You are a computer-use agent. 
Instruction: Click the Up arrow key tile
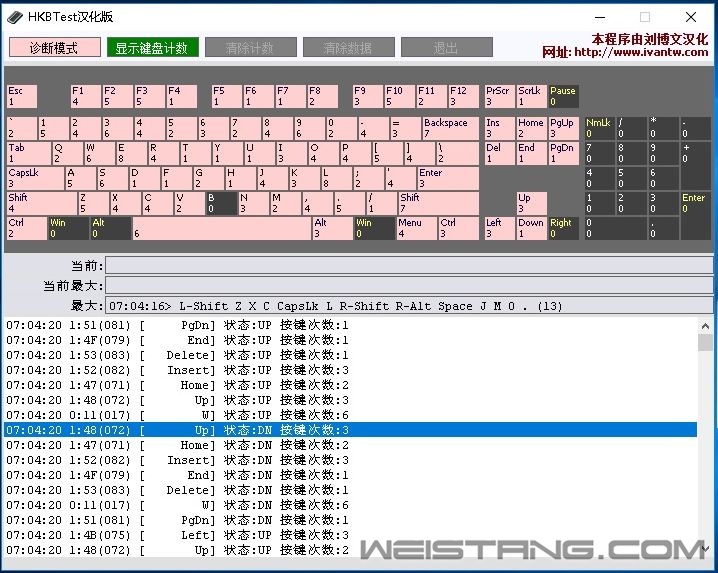pos(530,203)
